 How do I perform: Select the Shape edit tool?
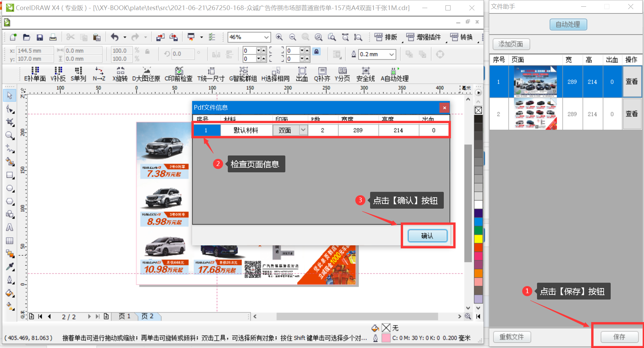coord(10,109)
